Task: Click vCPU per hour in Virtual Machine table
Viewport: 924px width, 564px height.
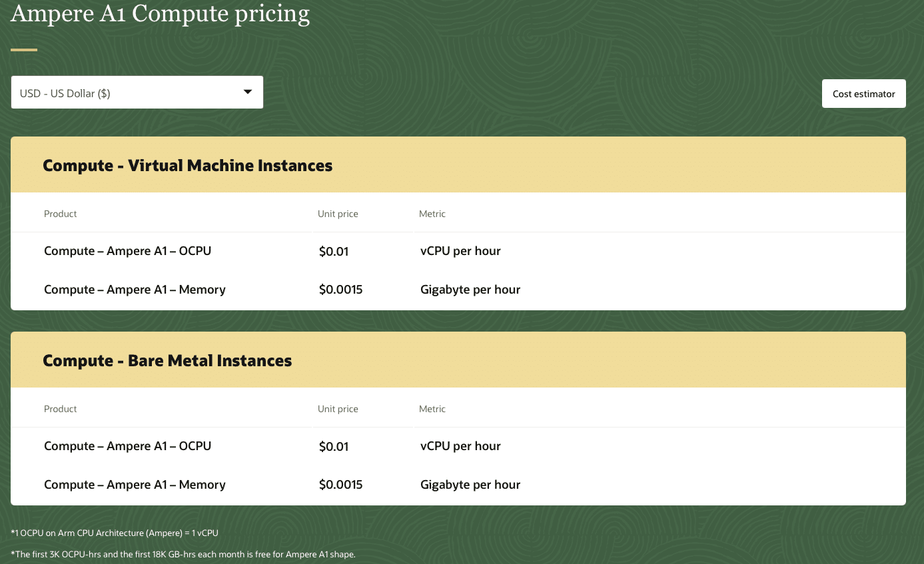Action: (x=460, y=251)
